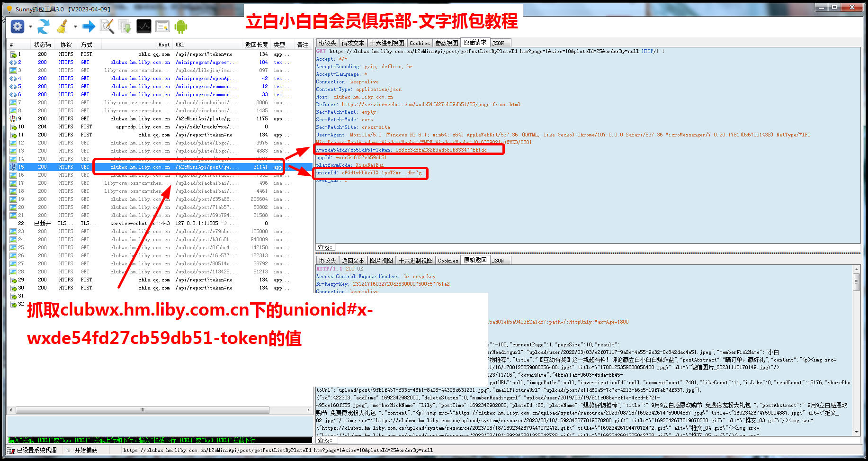Click session list scrollbar left arrow
Viewport: 868px width, 461px height.
point(11,410)
